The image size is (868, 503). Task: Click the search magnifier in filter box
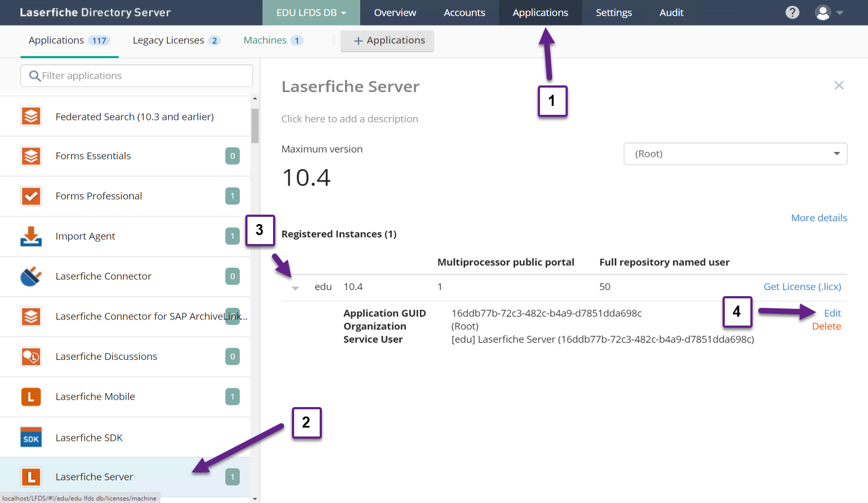click(x=35, y=76)
